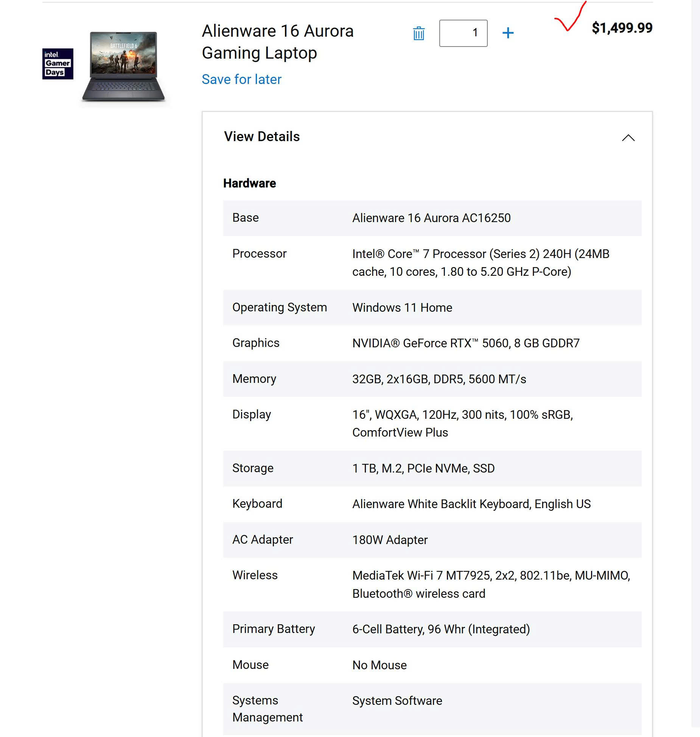Click the quantity input field

463,33
